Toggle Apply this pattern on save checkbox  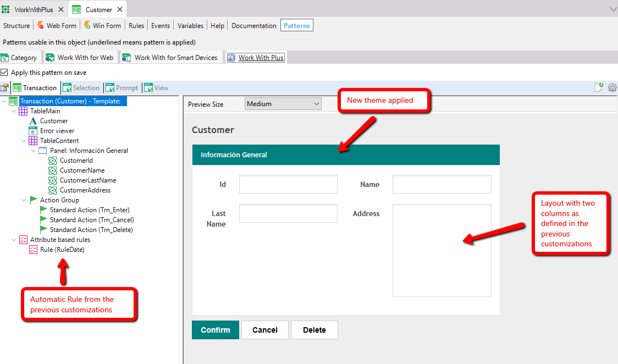click(x=4, y=73)
